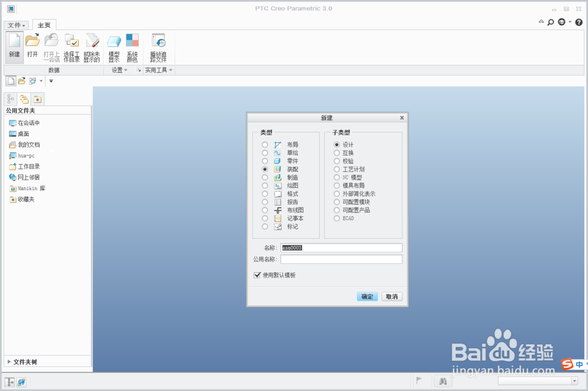588x391 pixels.
Task: Open 在会话中 folder
Action: (24, 123)
